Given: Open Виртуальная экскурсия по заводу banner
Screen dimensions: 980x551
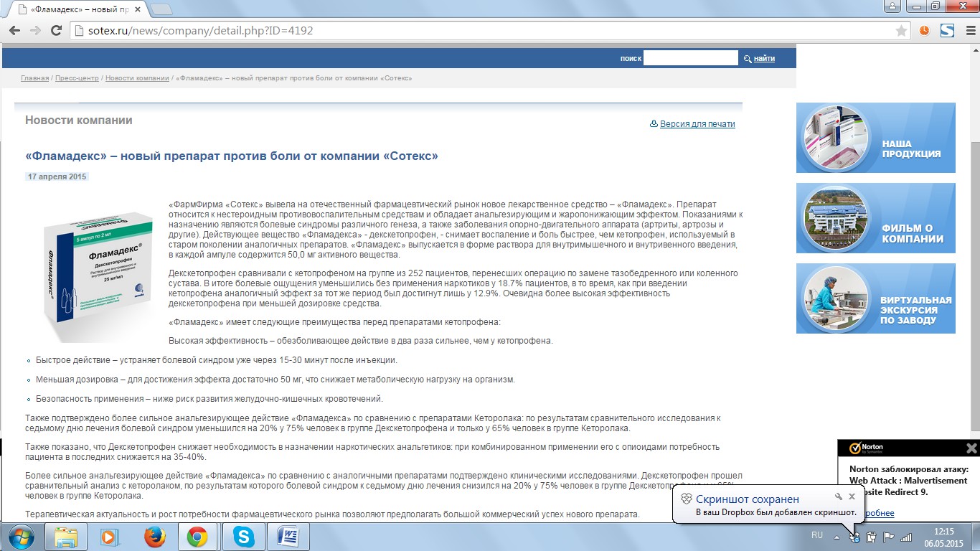Looking at the screenshot, I should pyautogui.click(x=875, y=298).
